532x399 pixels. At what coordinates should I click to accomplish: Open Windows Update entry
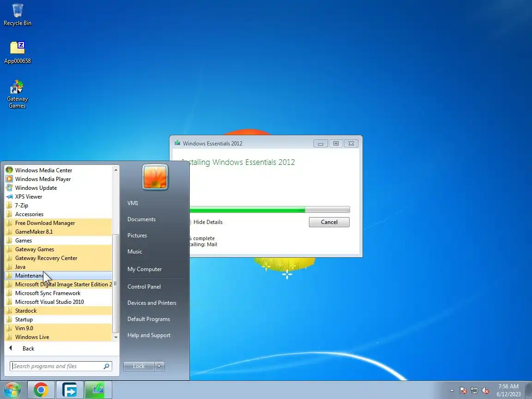pyautogui.click(x=58, y=188)
